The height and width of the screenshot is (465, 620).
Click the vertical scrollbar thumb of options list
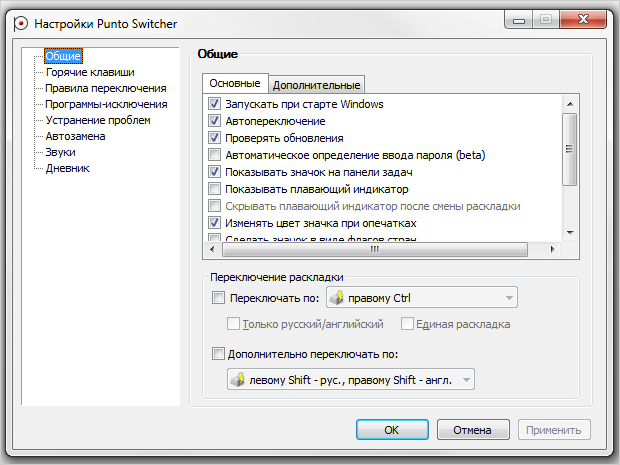click(569, 149)
